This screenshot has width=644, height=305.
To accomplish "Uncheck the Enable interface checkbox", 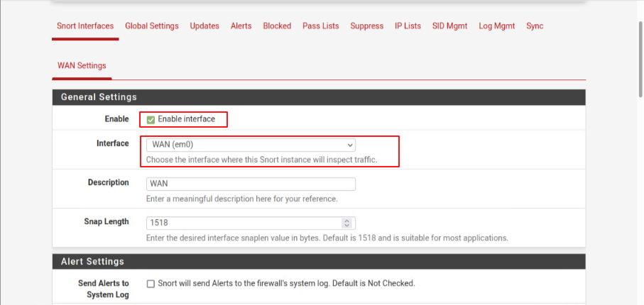I will 151,120.
